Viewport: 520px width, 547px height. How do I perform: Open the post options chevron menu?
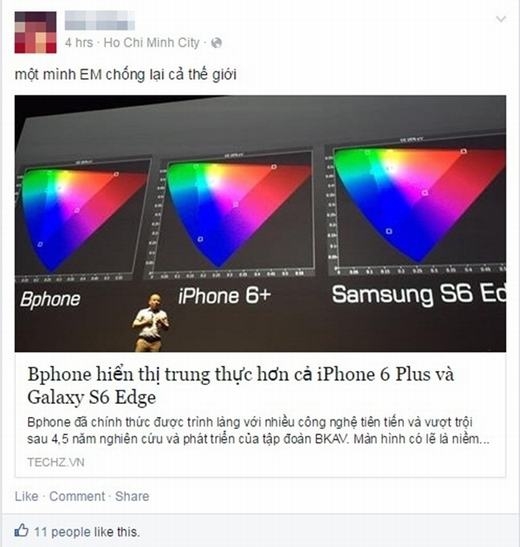501,18
